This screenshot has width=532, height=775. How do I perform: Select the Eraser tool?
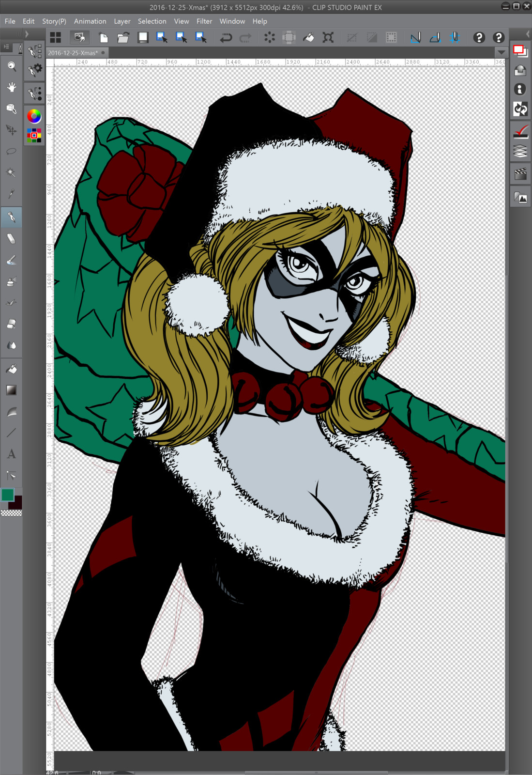point(12,324)
